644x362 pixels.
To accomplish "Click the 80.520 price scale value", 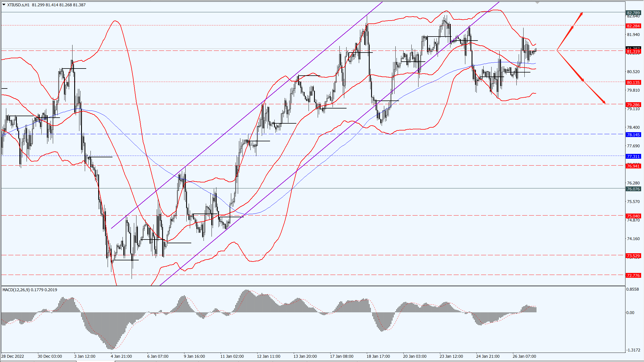I will 633,72.
